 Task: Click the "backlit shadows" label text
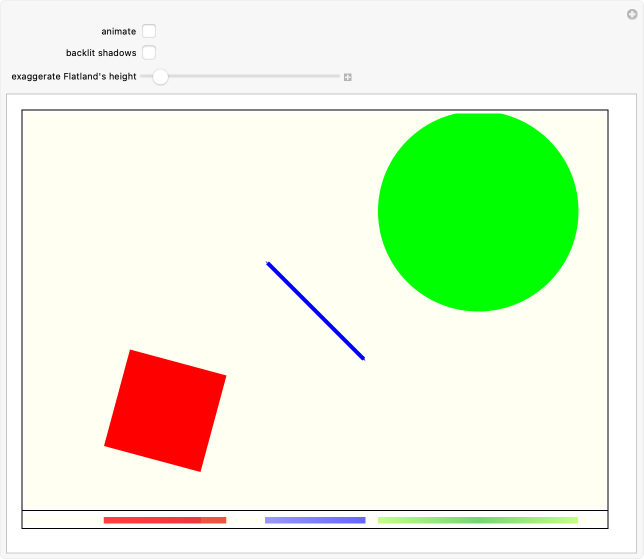click(x=101, y=52)
